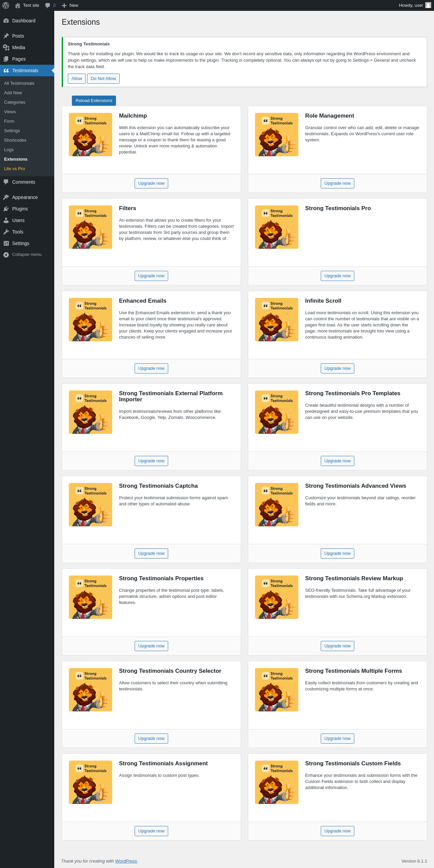Click the Testimonials quote icon
434x868 pixels.
coord(6,70)
